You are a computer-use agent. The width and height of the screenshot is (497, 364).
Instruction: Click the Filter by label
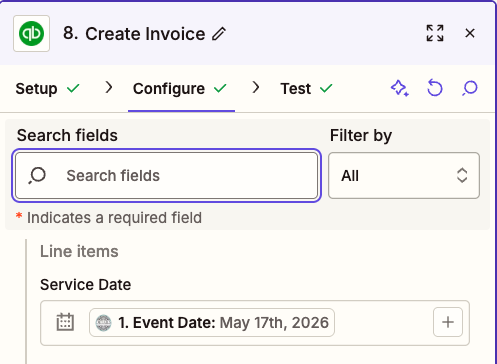(361, 136)
